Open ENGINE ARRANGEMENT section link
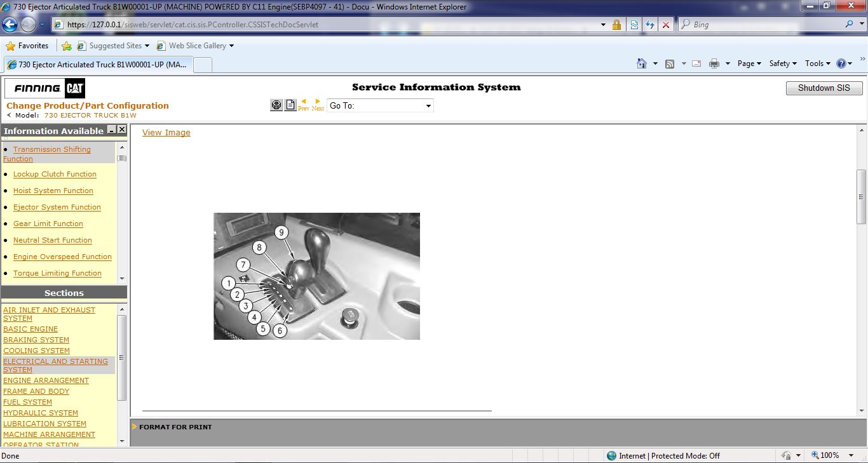 (x=46, y=380)
